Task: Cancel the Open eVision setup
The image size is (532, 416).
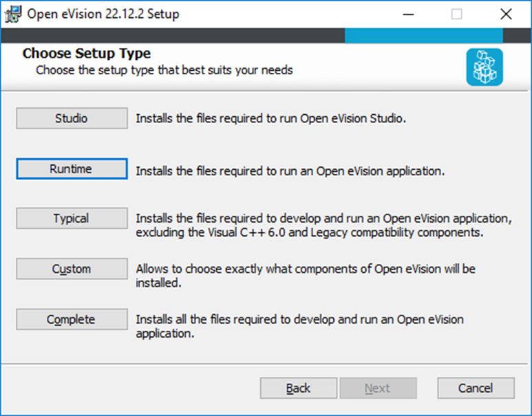Action: coord(475,388)
